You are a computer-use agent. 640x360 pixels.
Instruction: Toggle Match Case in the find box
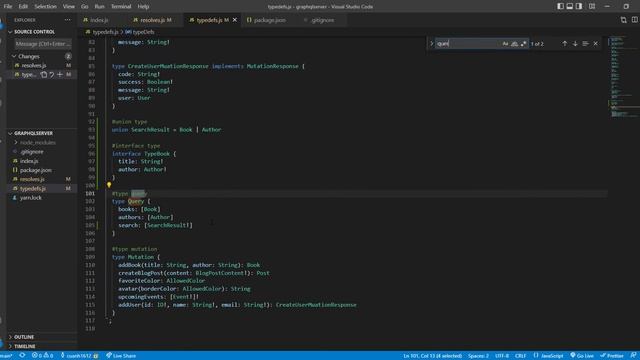pos(505,44)
